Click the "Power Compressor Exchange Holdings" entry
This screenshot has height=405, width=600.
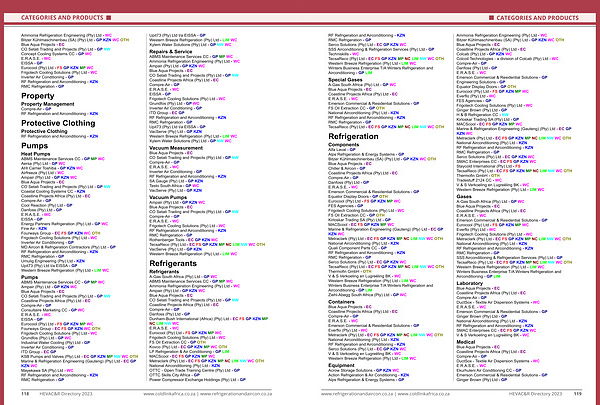[x=197, y=380]
